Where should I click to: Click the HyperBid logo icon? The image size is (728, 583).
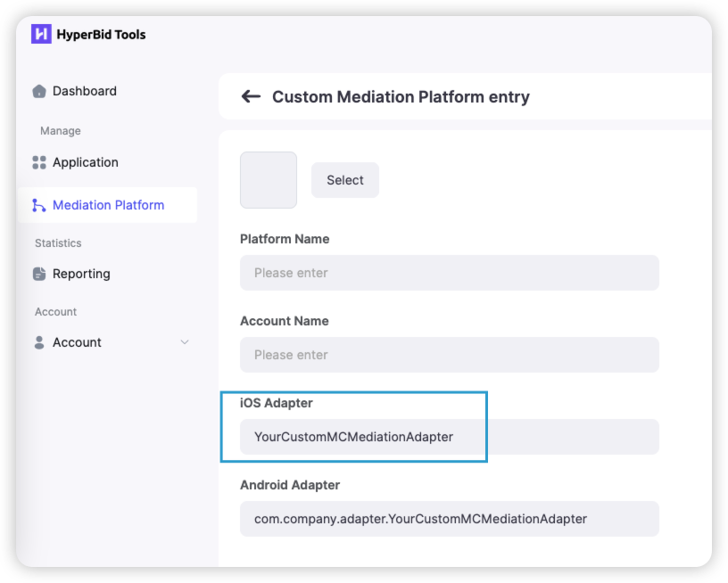point(41,35)
